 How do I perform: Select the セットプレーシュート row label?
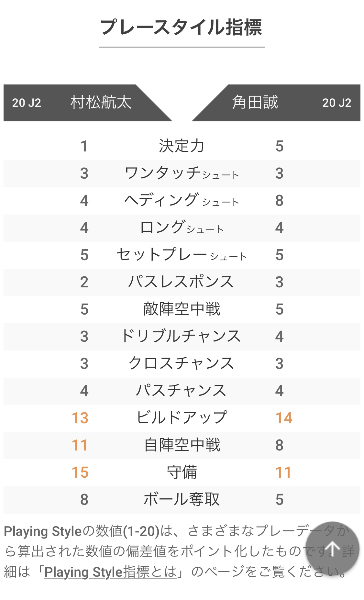182,255
